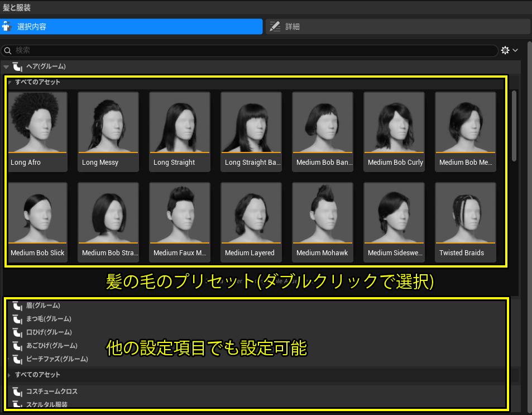This screenshot has width=532, height=415.
Task: Click the まつ毛(グルーム) groom icon
Action: pos(17,319)
